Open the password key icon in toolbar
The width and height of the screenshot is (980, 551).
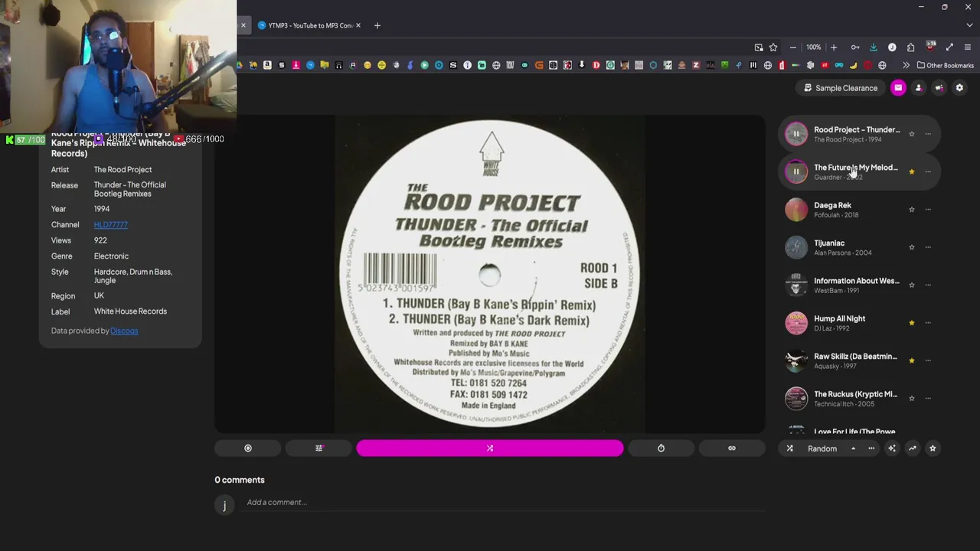[x=855, y=47]
